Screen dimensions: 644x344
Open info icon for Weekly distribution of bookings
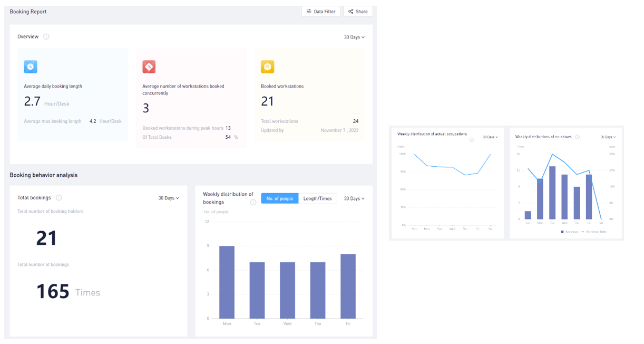coord(253,202)
